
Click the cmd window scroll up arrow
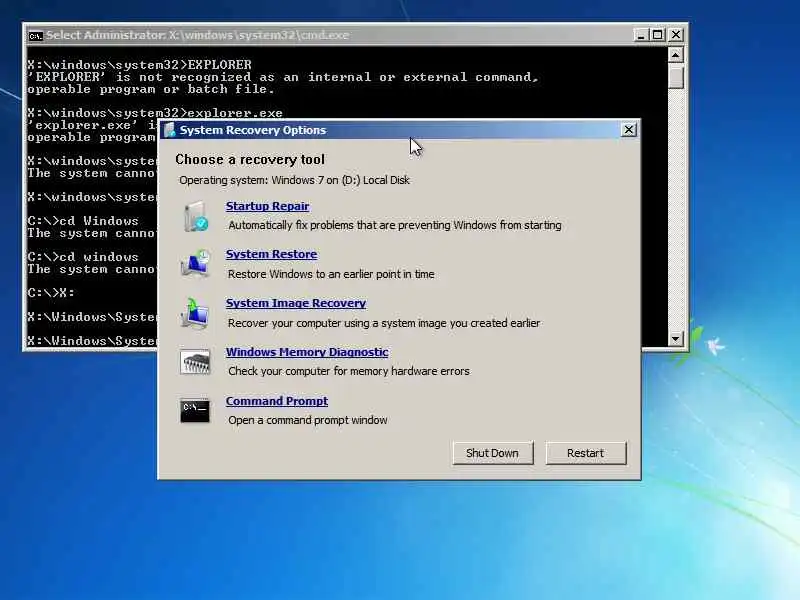coord(676,55)
